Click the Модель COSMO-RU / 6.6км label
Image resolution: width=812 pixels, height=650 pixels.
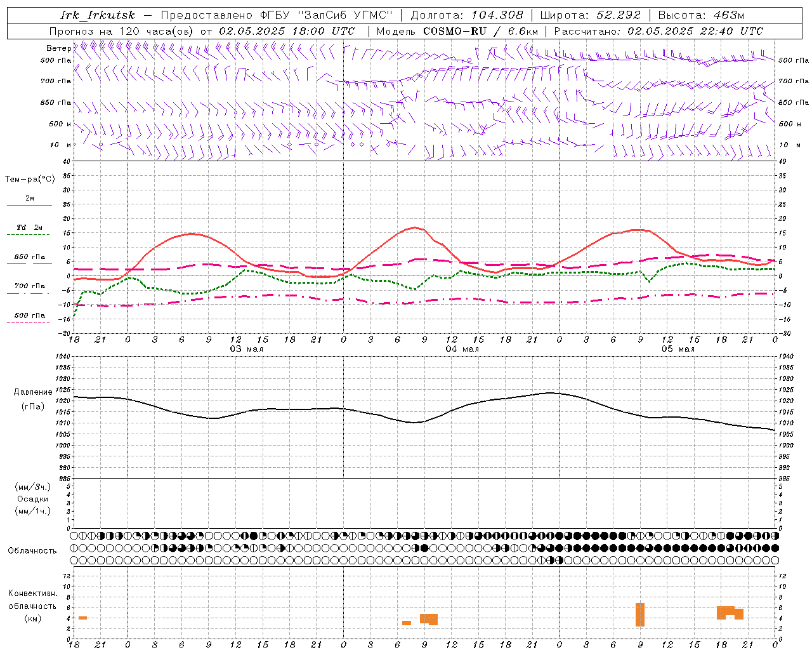pos(457,31)
